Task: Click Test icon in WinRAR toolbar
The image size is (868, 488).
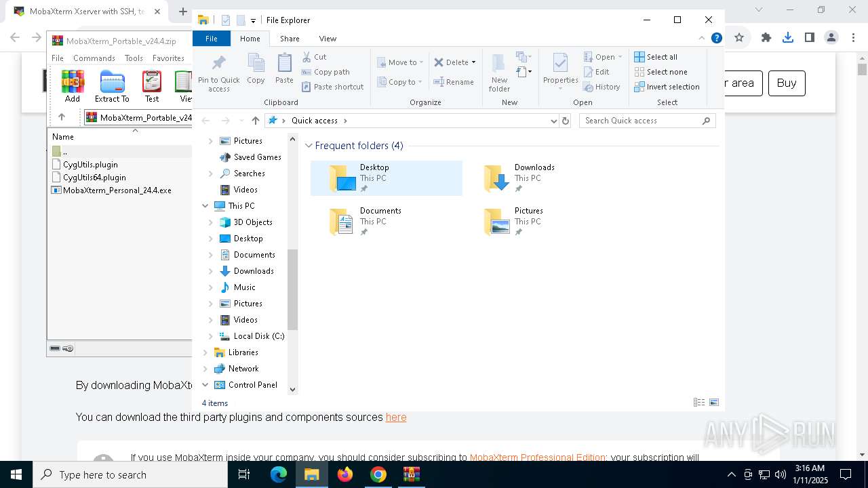Action: click(x=152, y=86)
